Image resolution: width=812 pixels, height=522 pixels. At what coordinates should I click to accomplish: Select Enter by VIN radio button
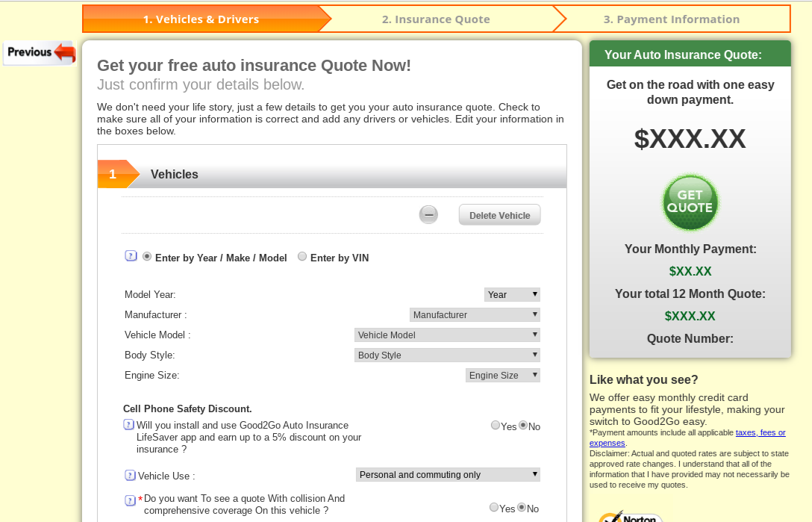302,257
